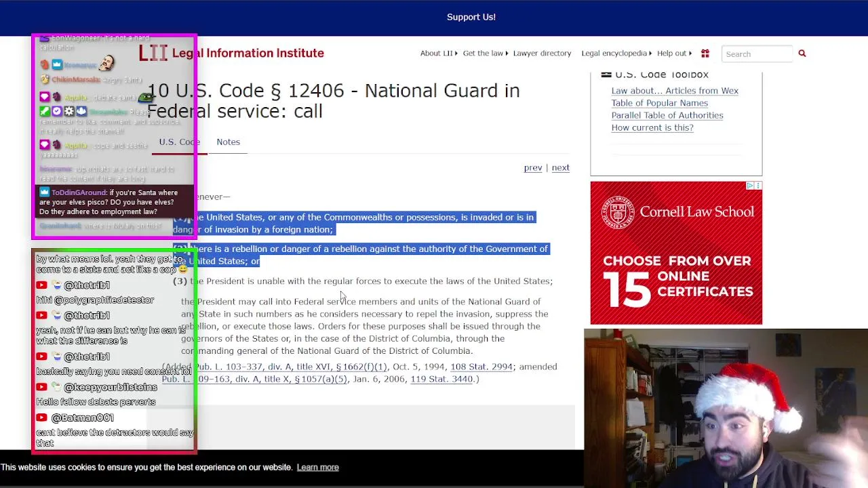Viewport: 868px width, 488px height.
Task: Click the U.S. Code Toolbox heading
Action: [661, 75]
